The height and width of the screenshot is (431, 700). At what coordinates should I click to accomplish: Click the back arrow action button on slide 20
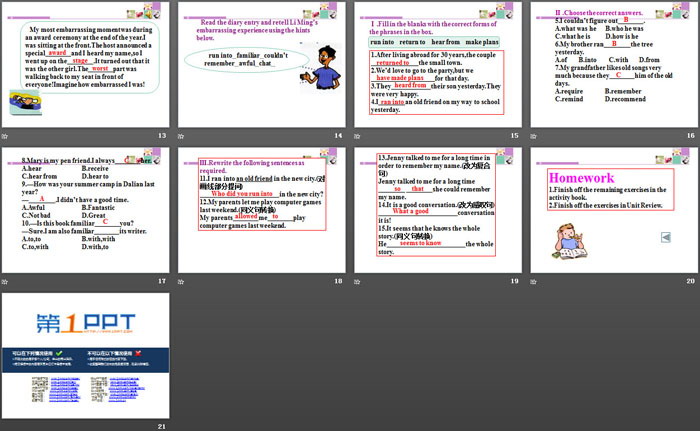666,237
